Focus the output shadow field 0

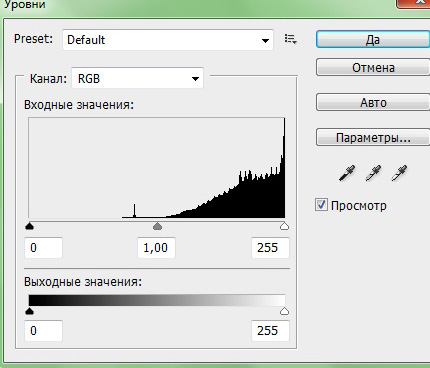43,331
